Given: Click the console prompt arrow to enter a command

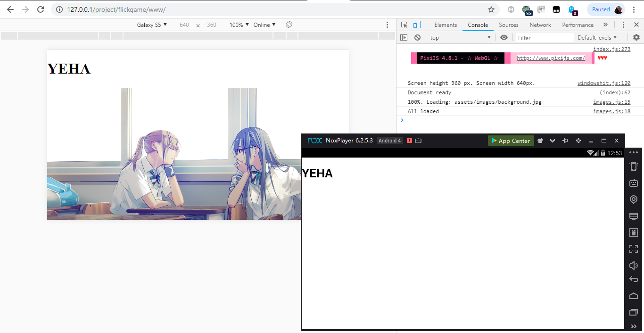Looking at the screenshot, I should click(402, 120).
